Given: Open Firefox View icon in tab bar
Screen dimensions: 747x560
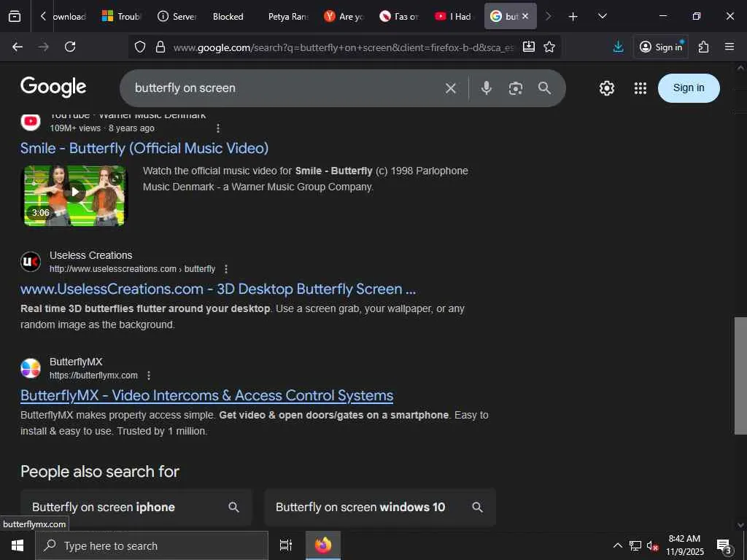Looking at the screenshot, I should click(15, 16).
